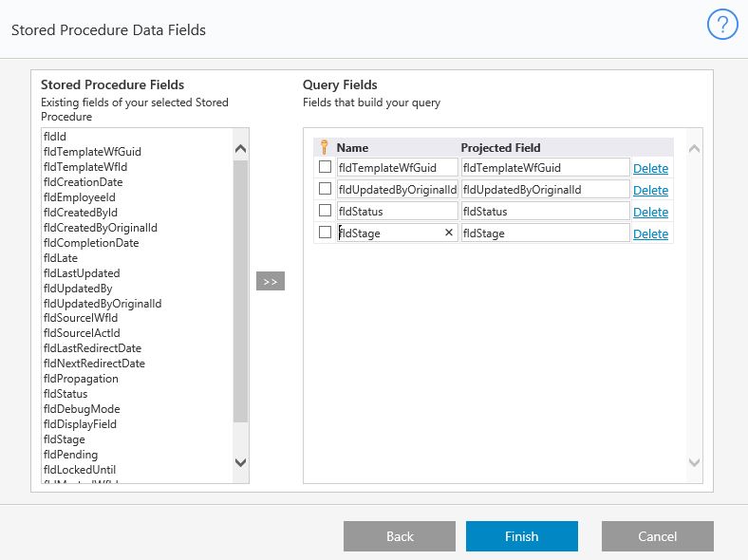748x560 pixels.
Task: Clear the fldStage name field with X
Action: 449,233
